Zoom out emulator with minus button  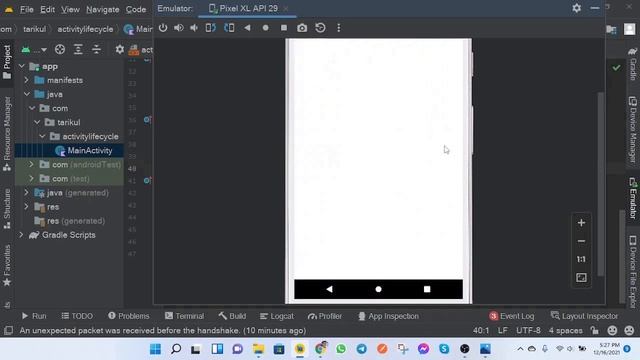(582, 241)
